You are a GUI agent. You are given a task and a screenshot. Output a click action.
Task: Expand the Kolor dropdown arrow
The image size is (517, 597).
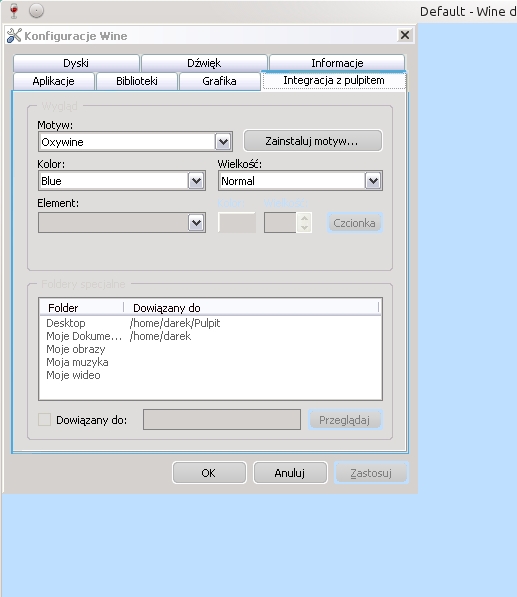(x=196, y=181)
